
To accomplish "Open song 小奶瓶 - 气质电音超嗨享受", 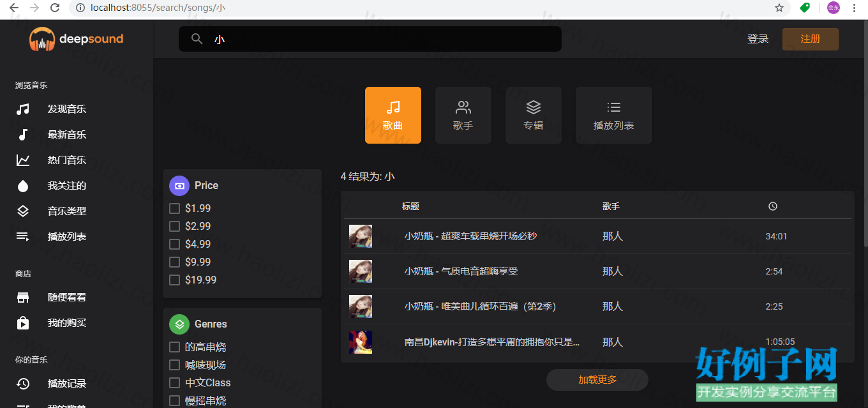I will coord(461,271).
